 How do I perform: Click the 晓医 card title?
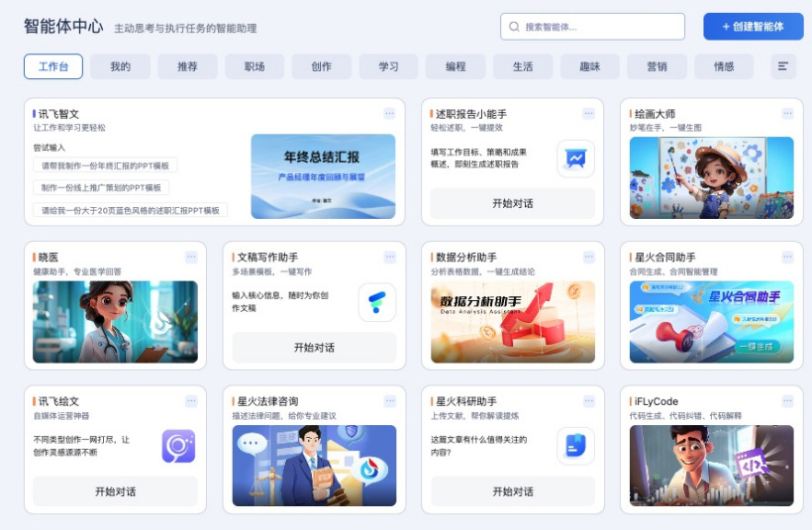pyautogui.click(x=49, y=257)
